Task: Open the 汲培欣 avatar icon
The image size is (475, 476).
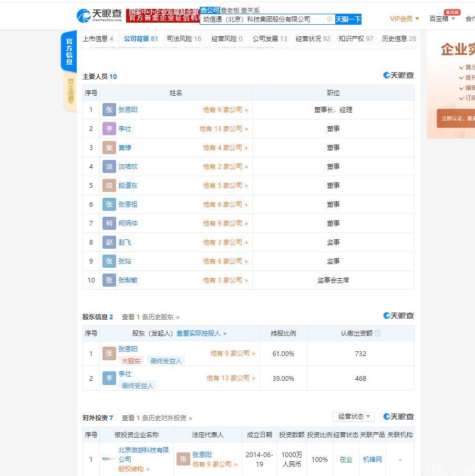Action: 109,166
